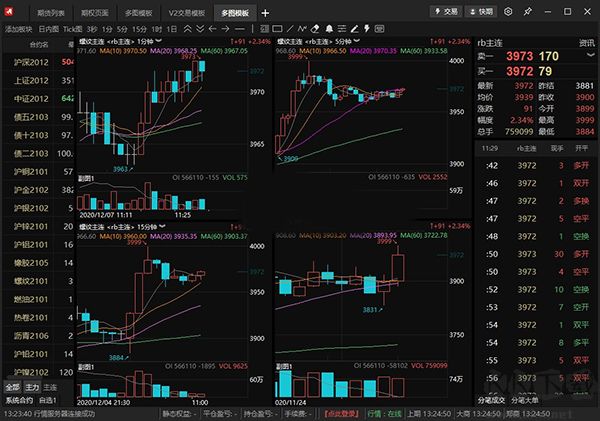600x421 pixels.
Task: Select the rectangle drawing tool
Action: click(x=277, y=29)
